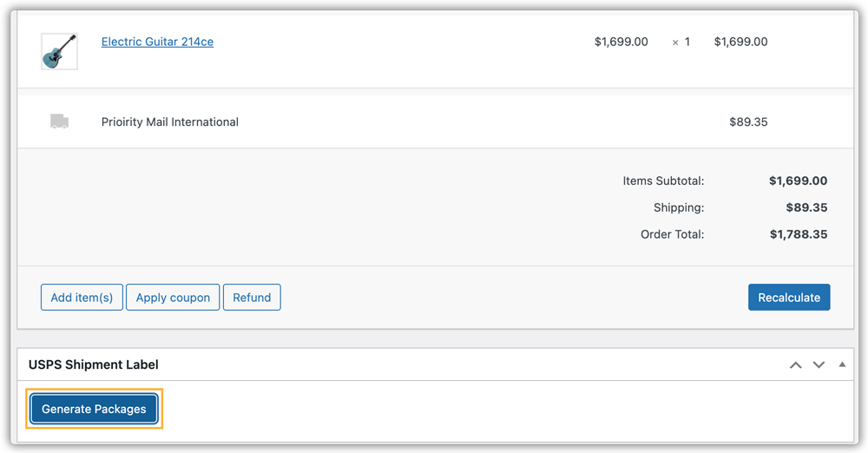This screenshot has width=868, height=453.
Task: Start a Refund for this order
Action: 252,298
